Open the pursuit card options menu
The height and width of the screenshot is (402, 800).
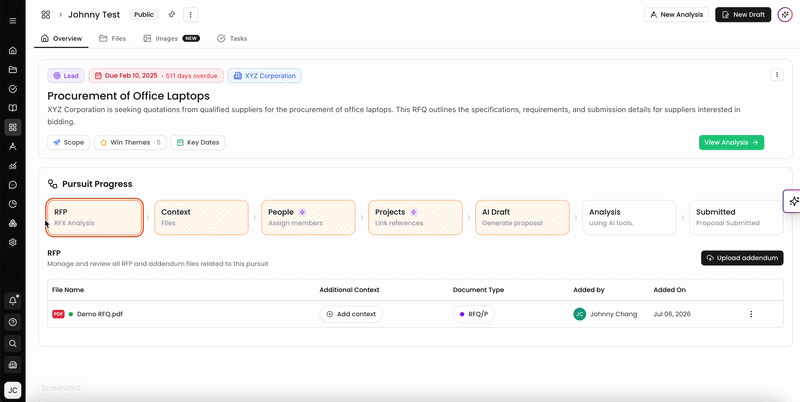(x=777, y=74)
